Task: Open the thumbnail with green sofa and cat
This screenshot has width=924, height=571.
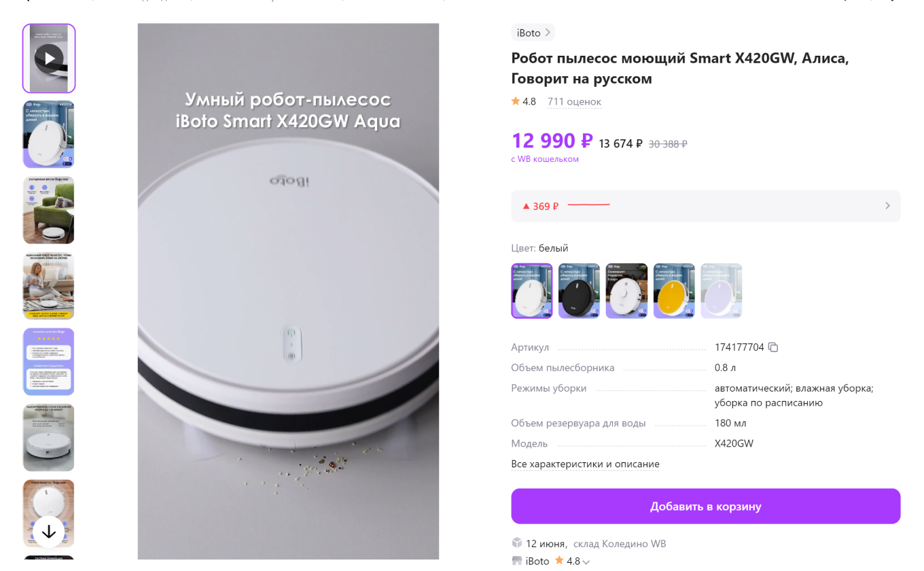Action: pos(49,210)
